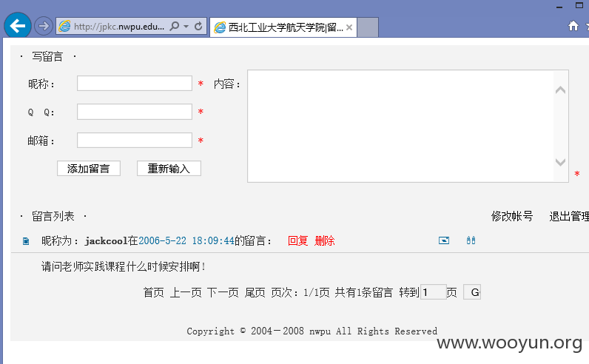This screenshot has height=364, width=589.
Task: Focus the 邮箱 email input field
Action: pos(135,140)
